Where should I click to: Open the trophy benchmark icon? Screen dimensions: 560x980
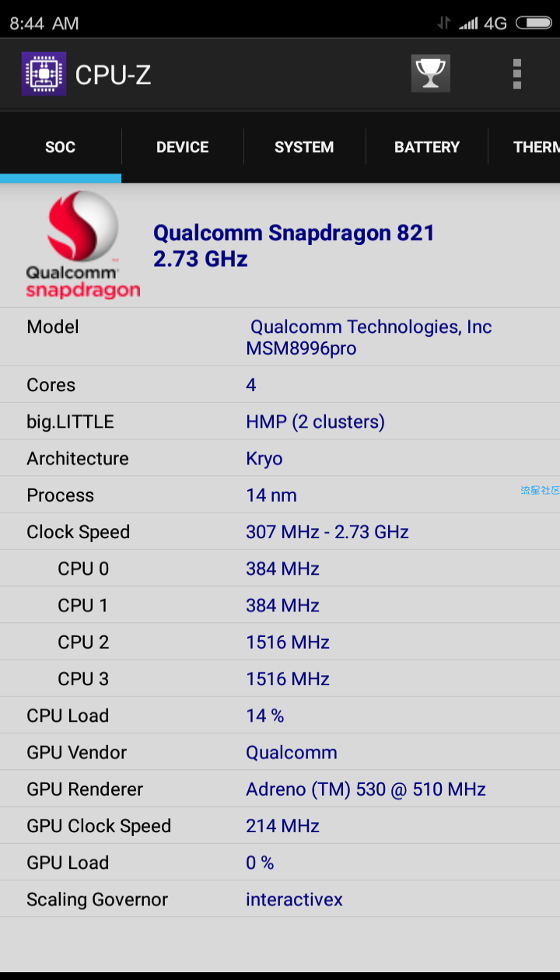point(430,74)
